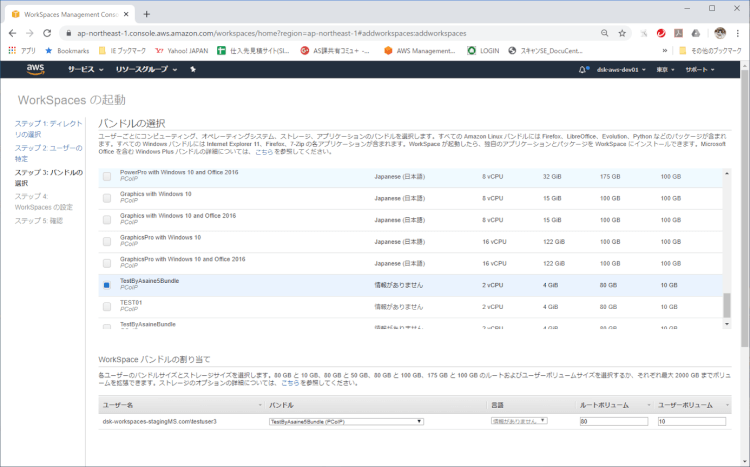The width and height of the screenshot is (750, 467).
Task: Open the language dropdown in assignment row
Action: click(x=518, y=421)
